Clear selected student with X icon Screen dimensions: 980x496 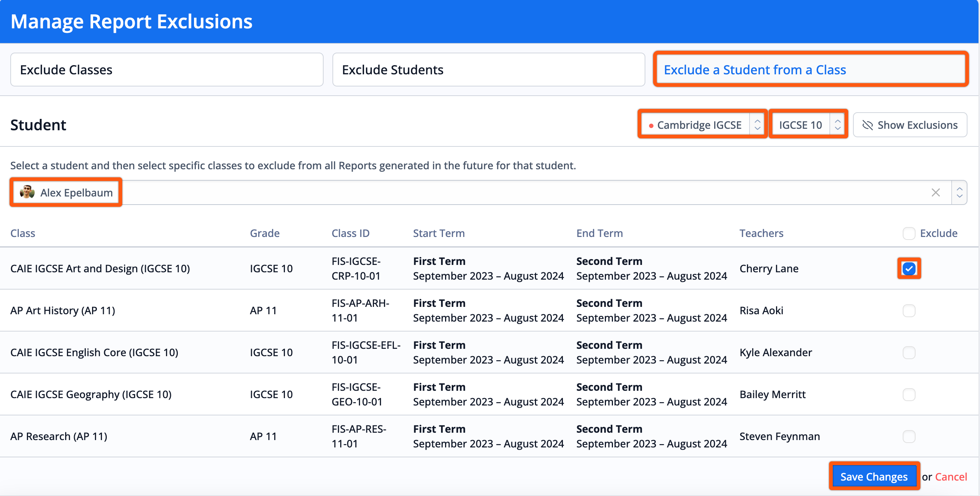click(x=935, y=192)
